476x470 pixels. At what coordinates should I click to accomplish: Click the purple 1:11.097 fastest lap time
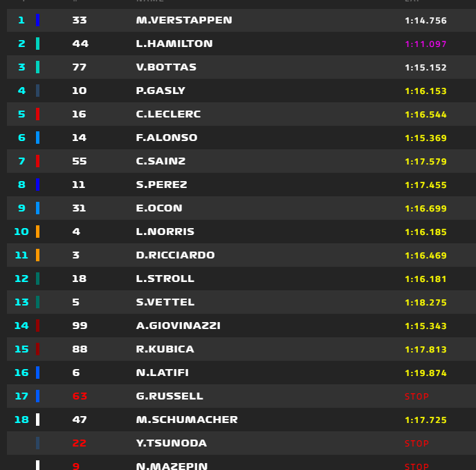(425, 44)
